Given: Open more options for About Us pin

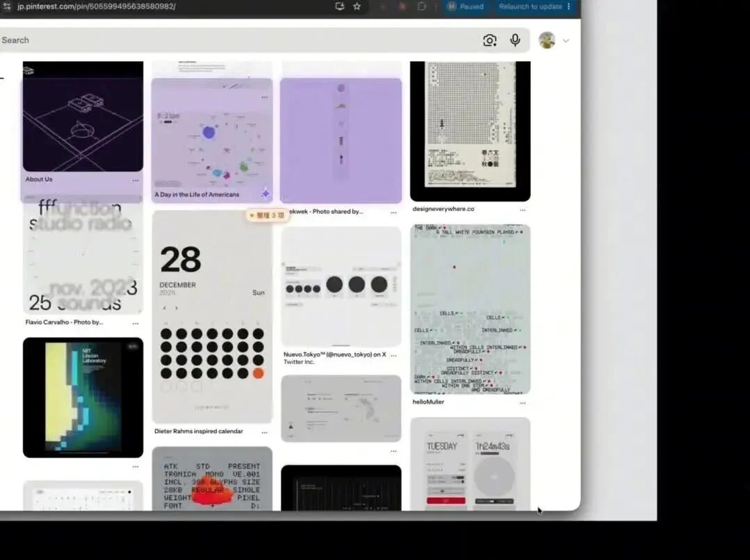Looking at the screenshot, I should click(x=136, y=181).
